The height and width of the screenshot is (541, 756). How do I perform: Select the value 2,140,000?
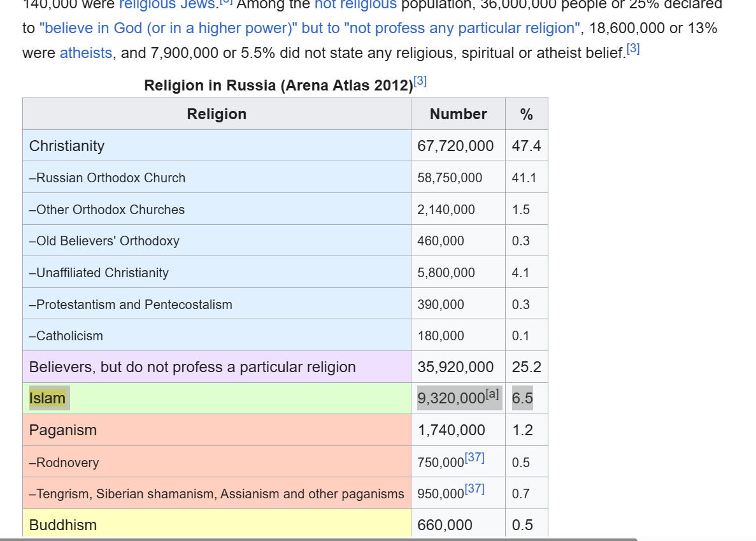pos(446,209)
